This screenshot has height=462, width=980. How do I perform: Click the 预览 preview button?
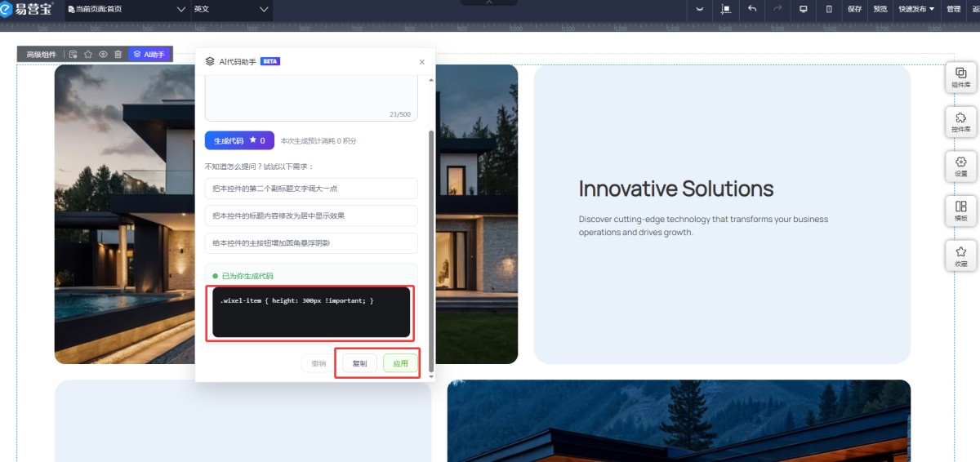(x=880, y=9)
